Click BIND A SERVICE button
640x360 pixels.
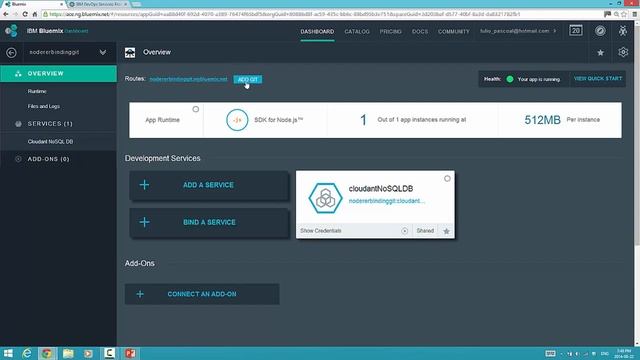point(209,222)
